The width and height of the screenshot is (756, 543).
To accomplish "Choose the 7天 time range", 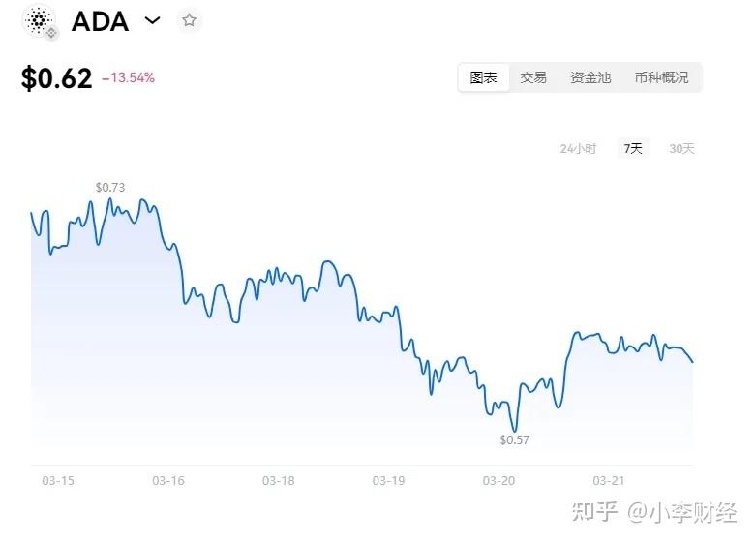I will coord(633,148).
